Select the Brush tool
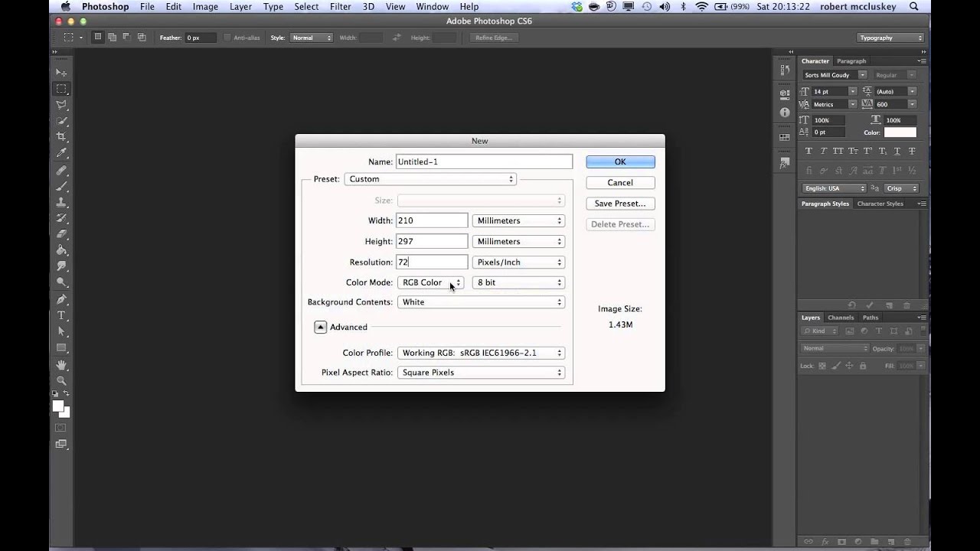The image size is (980, 551). coord(61,187)
